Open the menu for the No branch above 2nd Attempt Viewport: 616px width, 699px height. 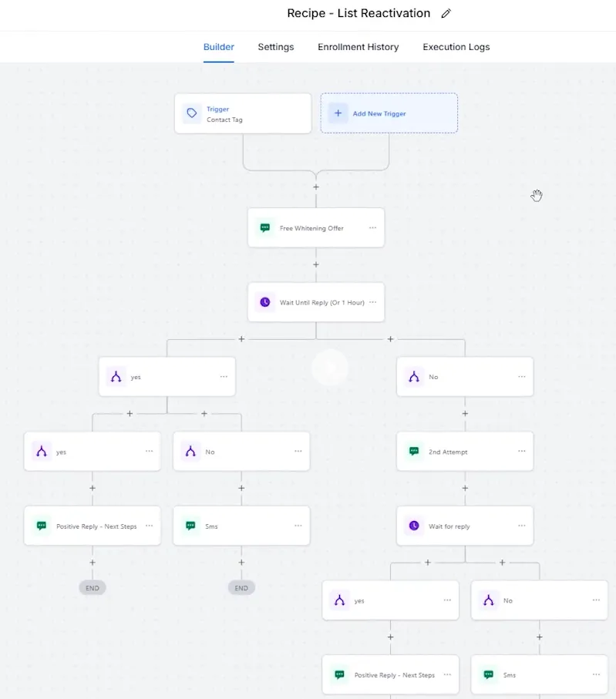click(522, 377)
